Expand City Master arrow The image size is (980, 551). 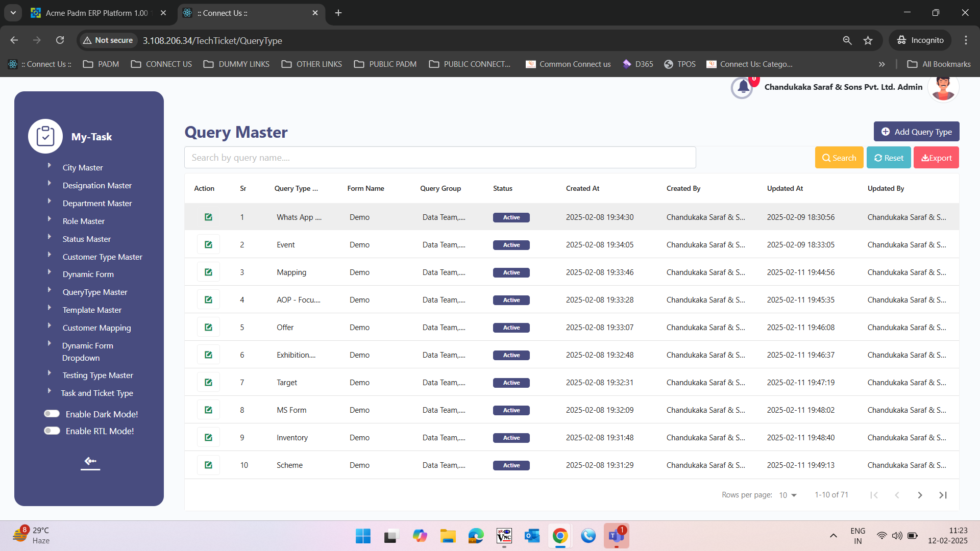50,165
